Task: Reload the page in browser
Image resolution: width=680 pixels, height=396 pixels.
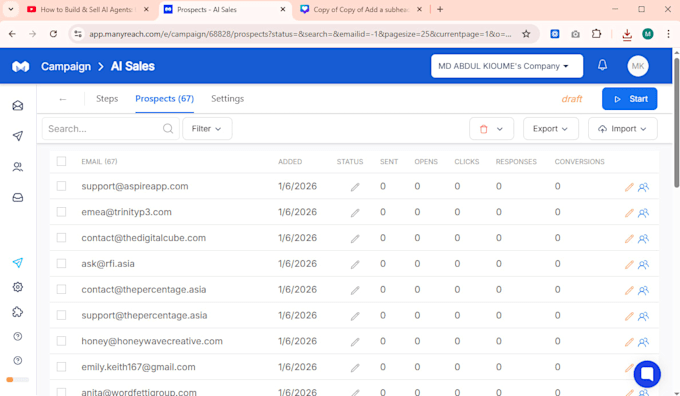Action: click(x=53, y=34)
